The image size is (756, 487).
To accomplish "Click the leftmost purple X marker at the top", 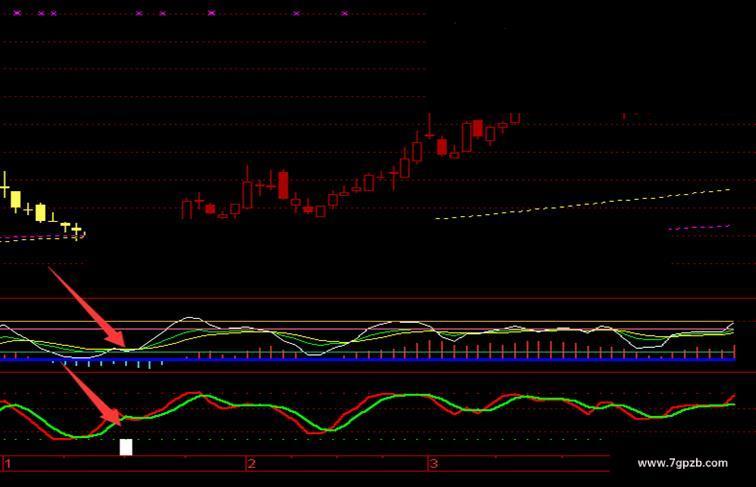I will pyautogui.click(x=17, y=13).
